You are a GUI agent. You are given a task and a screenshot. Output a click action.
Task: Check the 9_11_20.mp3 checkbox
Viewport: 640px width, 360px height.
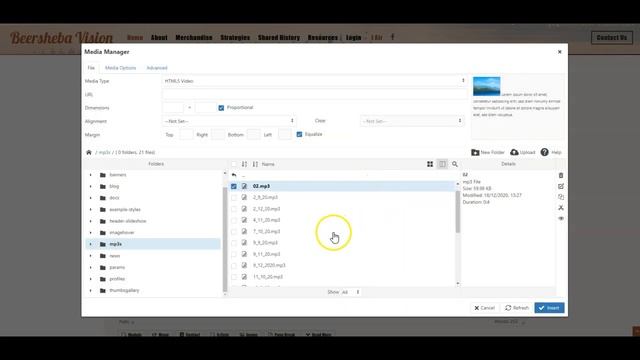[x=234, y=254]
